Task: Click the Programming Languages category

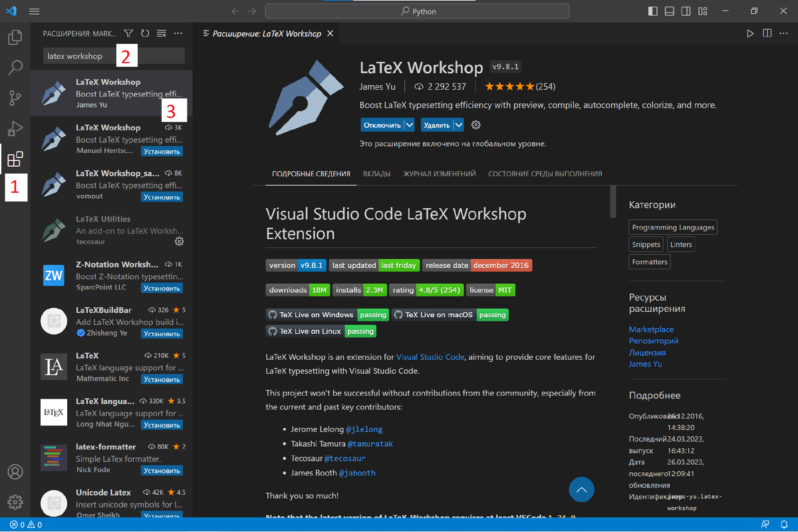Action: point(673,227)
